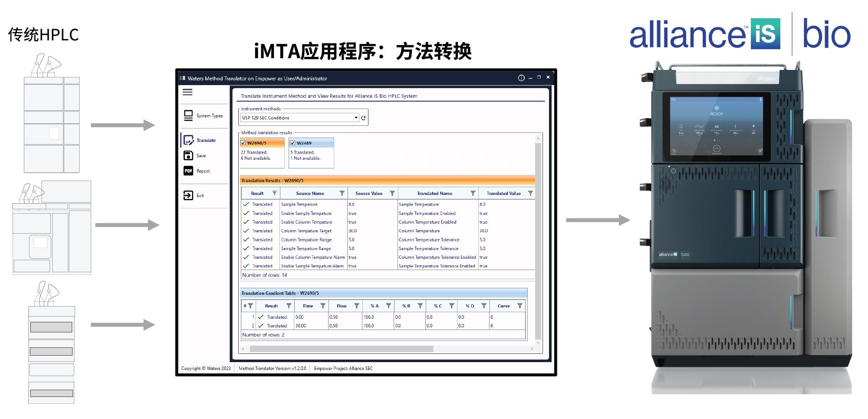Select the Translate menu label

[x=206, y=140]
